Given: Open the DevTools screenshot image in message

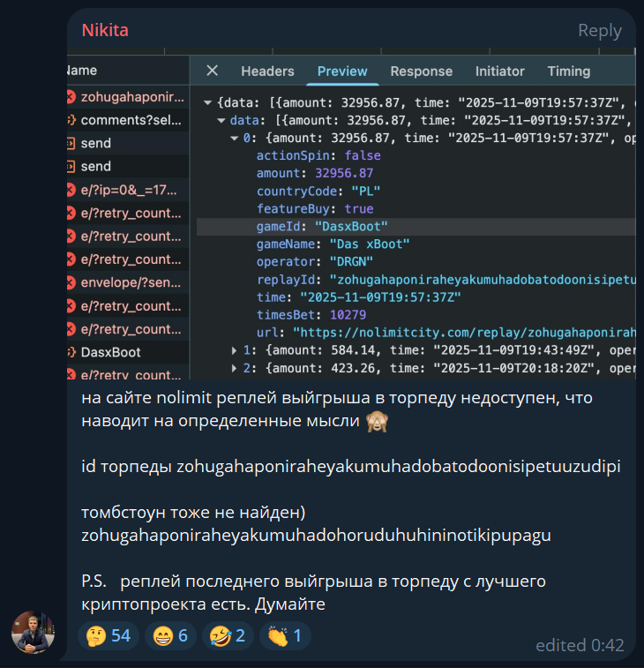Looking at the screenshot, I should click(x=351, y=214).
